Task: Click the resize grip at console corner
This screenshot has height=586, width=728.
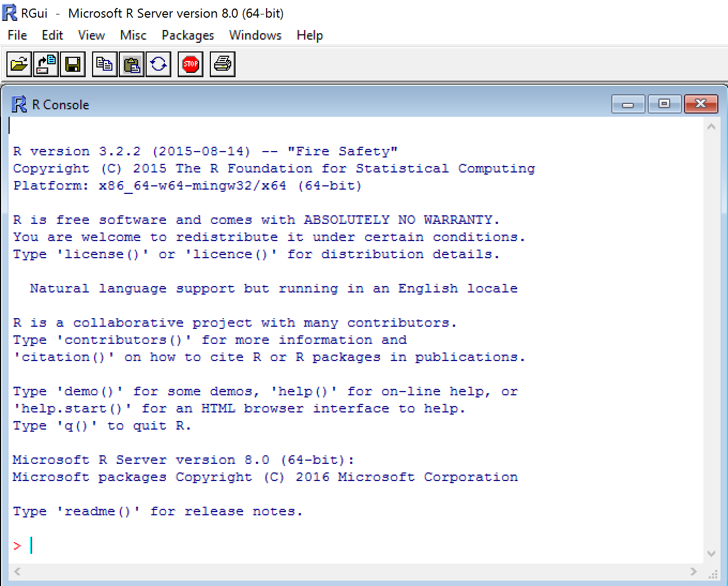Action: click(712, 574)
